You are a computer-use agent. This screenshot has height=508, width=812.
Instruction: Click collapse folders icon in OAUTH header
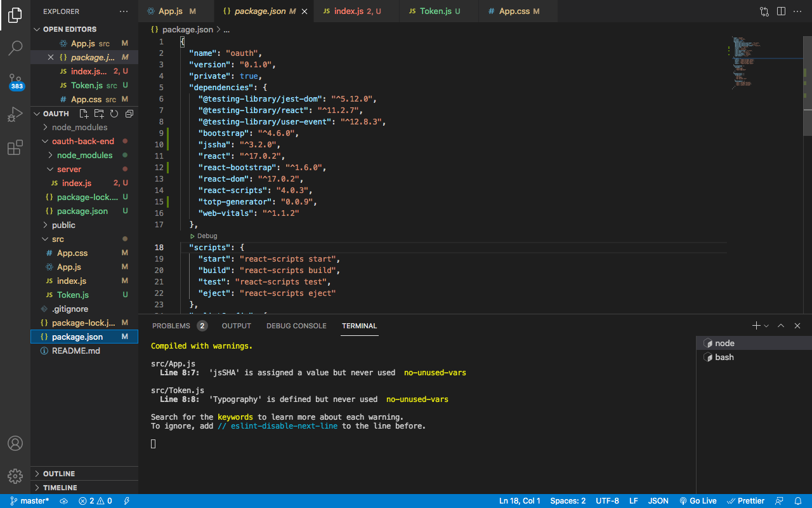[x=129, y=114]
